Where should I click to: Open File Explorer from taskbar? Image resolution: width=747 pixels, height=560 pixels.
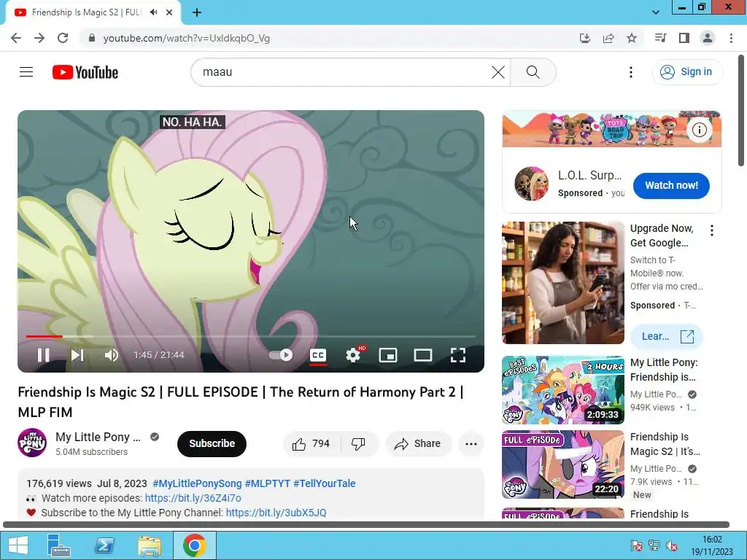click(150, 545)
